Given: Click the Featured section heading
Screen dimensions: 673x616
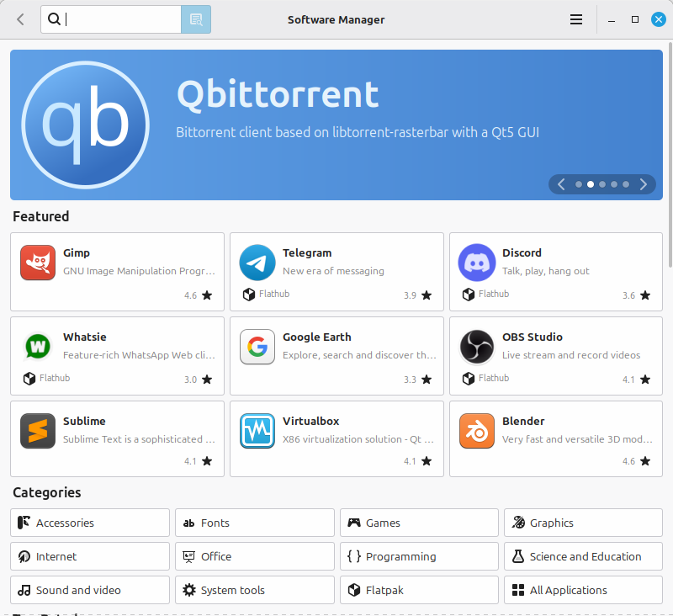Looking at the screenshot, I should [40, 216].
